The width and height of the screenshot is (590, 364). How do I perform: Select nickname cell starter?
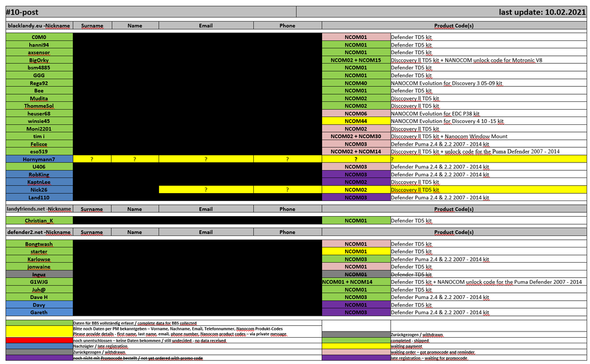click(x=39, y=251)
